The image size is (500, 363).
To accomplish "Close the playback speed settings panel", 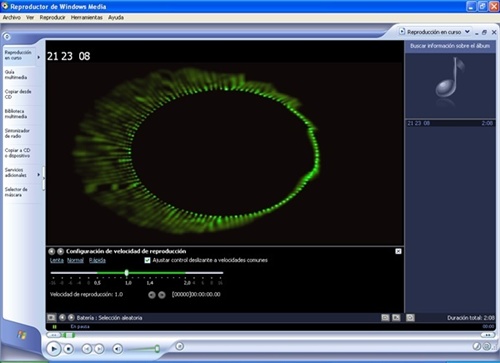I will 398,251.
